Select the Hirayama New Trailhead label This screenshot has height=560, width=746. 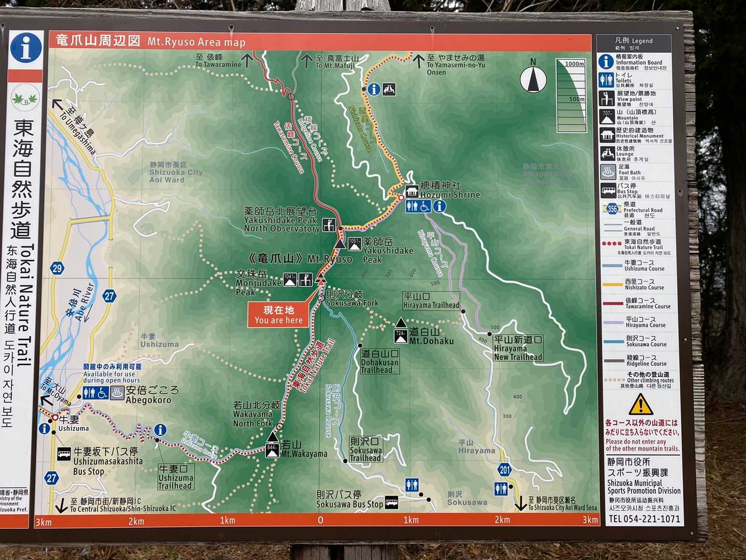(518, 348)
